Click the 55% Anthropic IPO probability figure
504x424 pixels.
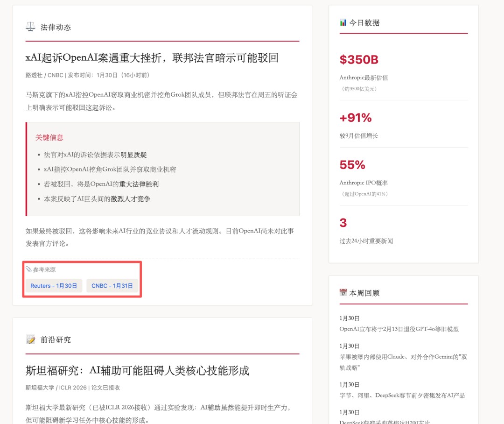pos(352,165)
